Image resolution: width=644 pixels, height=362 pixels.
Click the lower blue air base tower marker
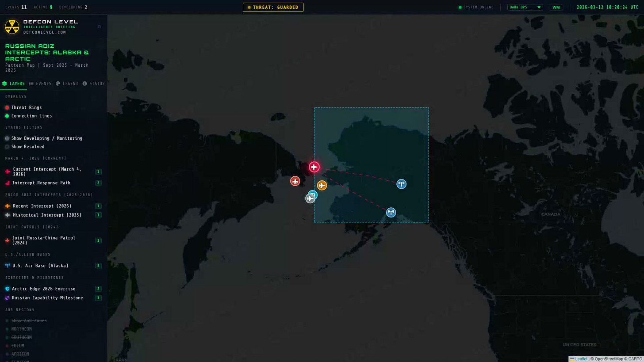391,213
